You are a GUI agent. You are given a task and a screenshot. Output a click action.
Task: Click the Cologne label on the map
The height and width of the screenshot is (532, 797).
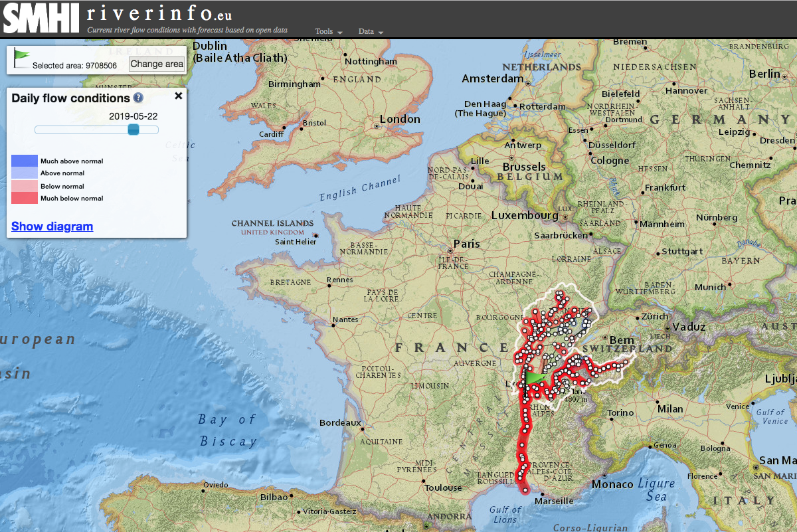coord(610,160)
